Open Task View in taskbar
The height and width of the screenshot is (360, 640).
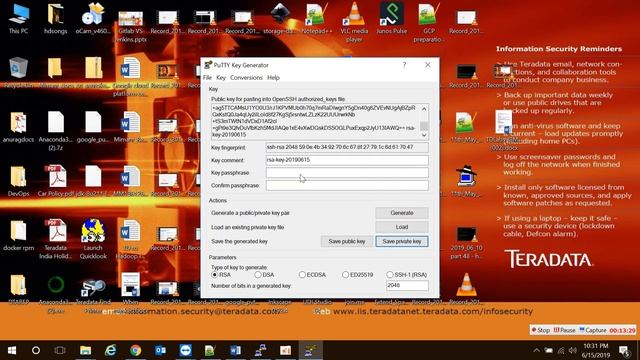coord(60,350)
